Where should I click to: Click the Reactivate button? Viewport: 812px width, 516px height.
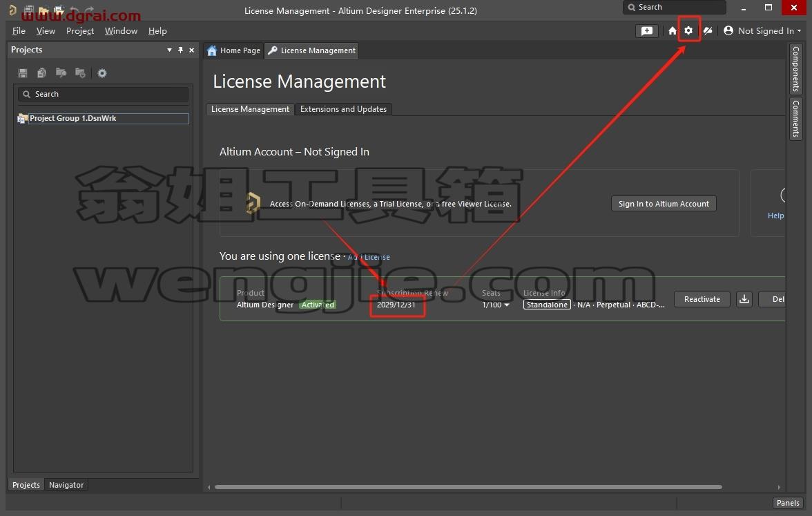[702, 299]
